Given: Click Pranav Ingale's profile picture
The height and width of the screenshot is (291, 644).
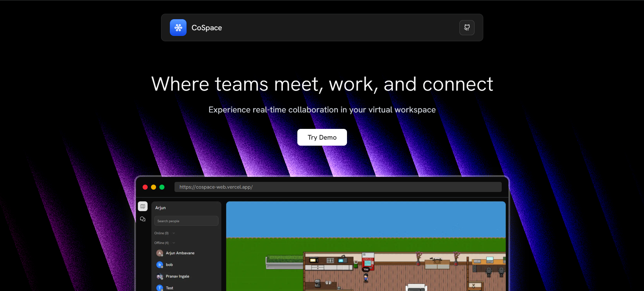Looking at the screenshot, I should (x=160, y=277).
